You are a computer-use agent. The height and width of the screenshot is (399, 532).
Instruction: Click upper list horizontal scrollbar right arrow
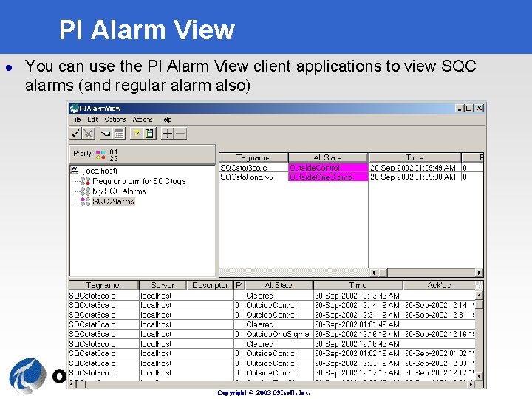479,273
